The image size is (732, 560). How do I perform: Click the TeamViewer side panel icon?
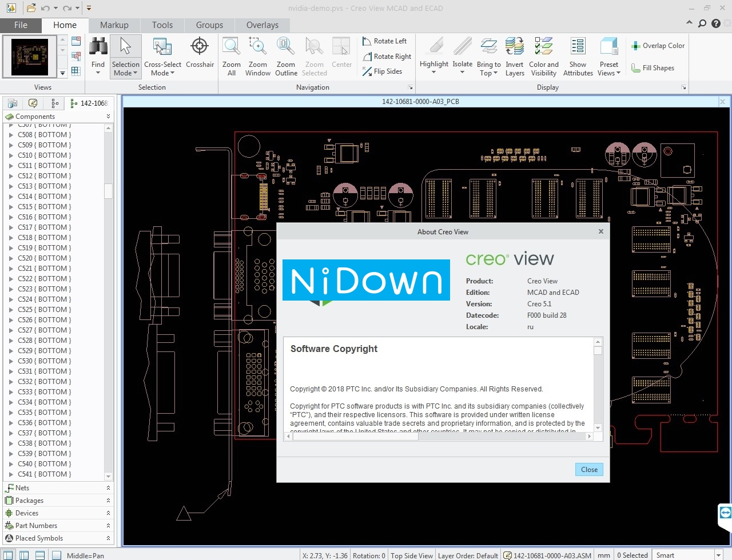point(725,512)
